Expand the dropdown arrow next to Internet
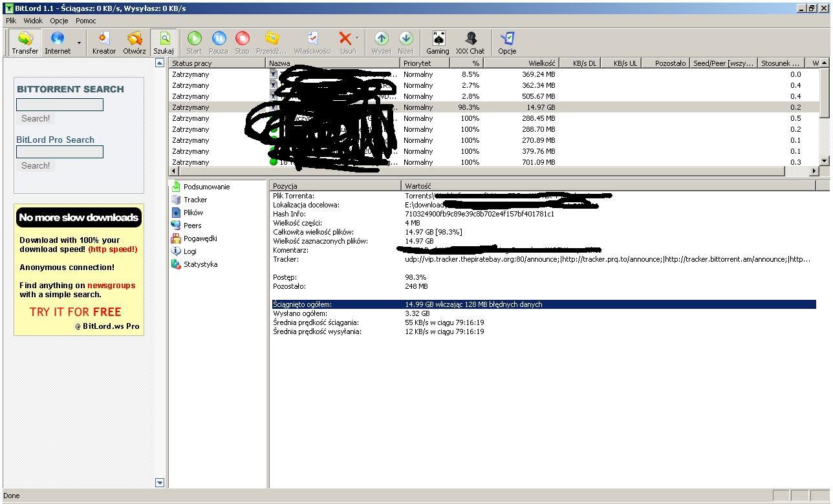The width and height of the screenshot is (833, 504). click(79, 43)
